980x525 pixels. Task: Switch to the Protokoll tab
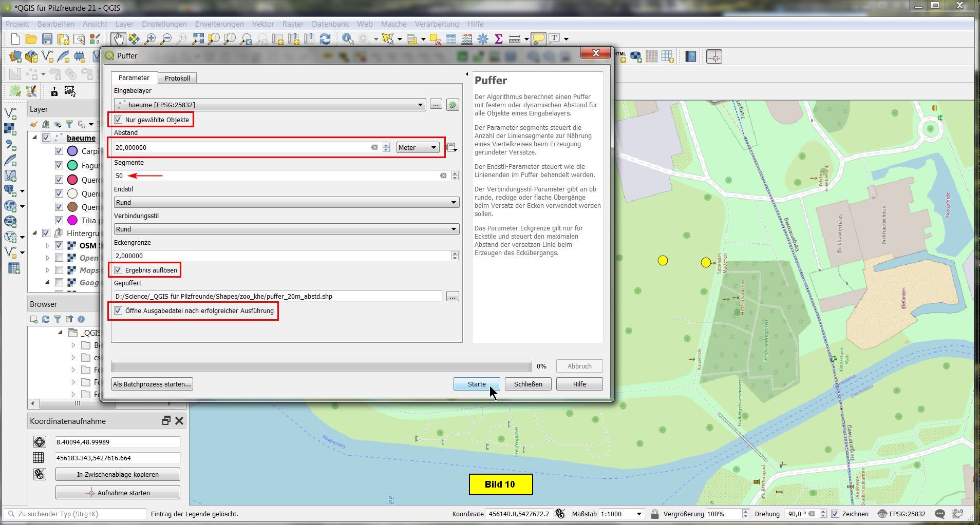(x=177, y=78)
